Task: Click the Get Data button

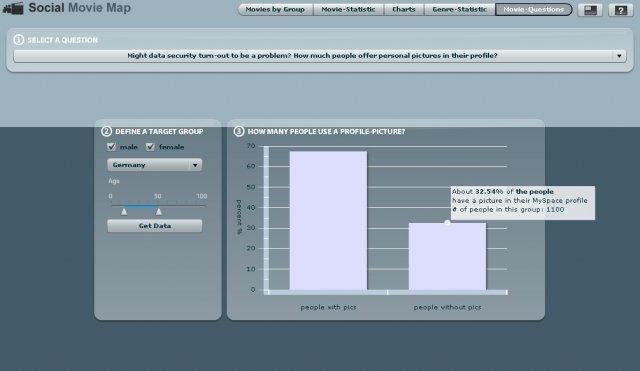Action: (x=155, y=226)
